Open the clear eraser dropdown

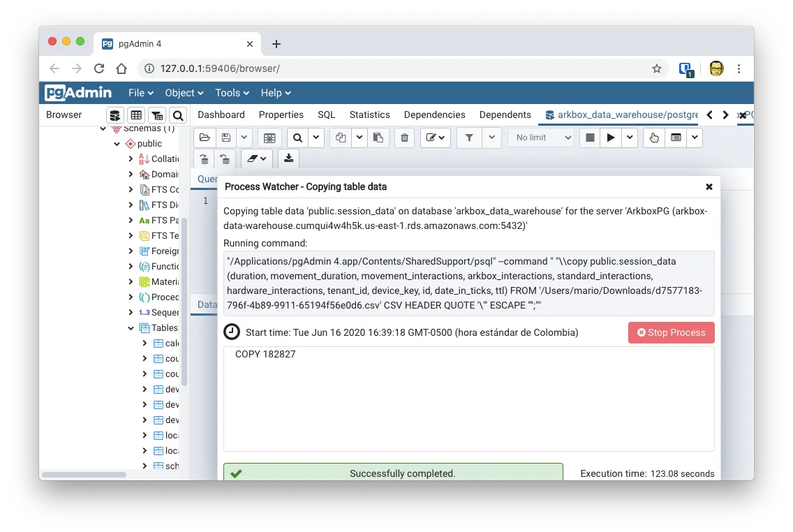[x=257, y=158]
